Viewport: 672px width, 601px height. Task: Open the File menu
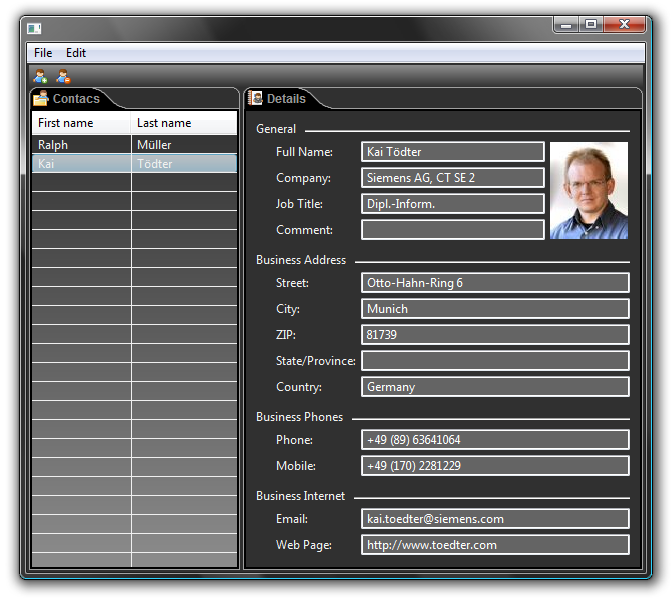[43, 53]
